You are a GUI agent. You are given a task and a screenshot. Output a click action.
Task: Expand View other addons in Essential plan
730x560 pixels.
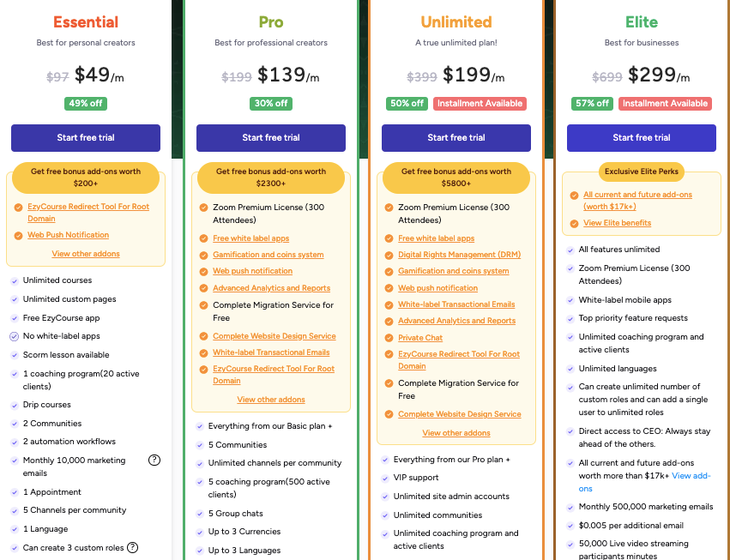tap(86, 254)
